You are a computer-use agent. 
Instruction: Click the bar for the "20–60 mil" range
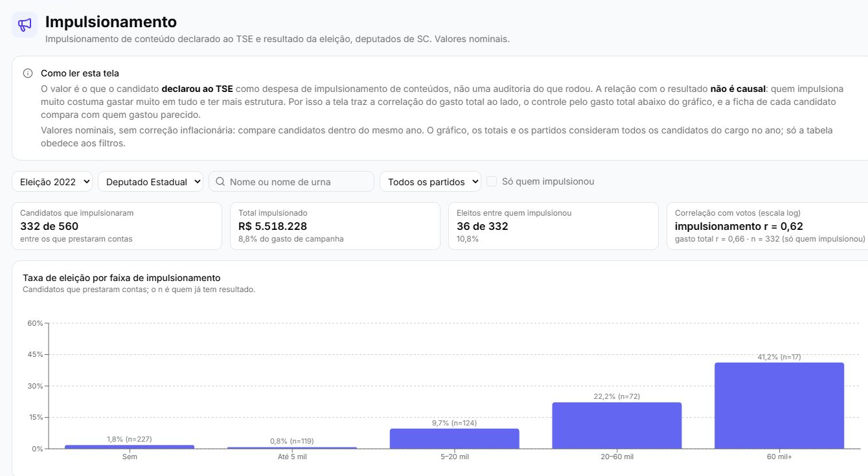pyautogui.click(x=617, y=425)
